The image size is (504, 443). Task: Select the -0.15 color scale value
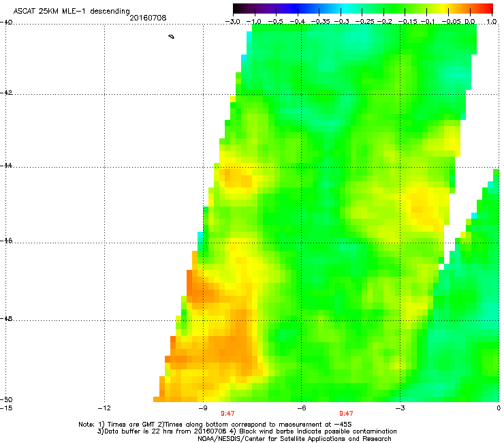point(407,22)
